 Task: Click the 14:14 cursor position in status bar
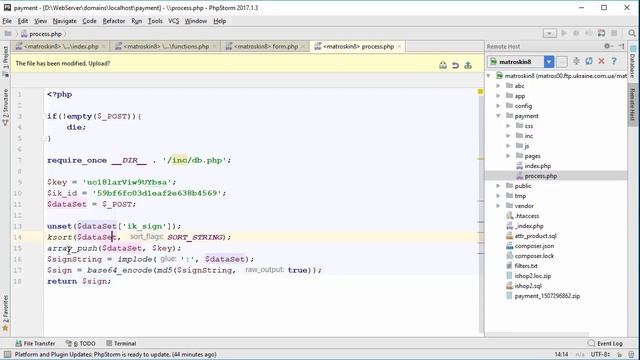click(x=561, y=354)
